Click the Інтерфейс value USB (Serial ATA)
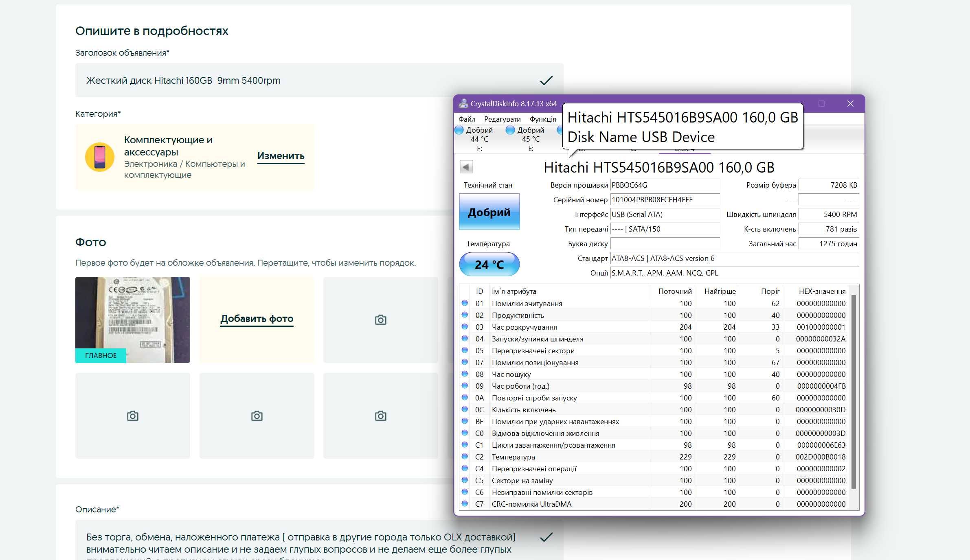This screenshot has height=560, width=970. [665, 214]
